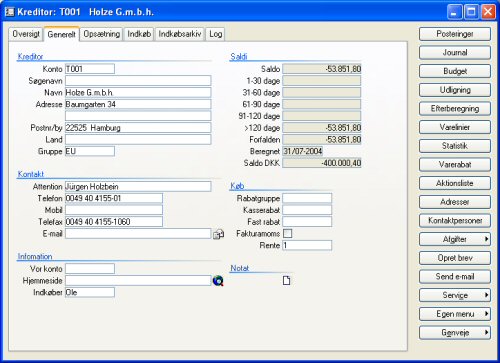The image size is (500, 363).
Task: Open the Adresser button
Action: [455, 202]
